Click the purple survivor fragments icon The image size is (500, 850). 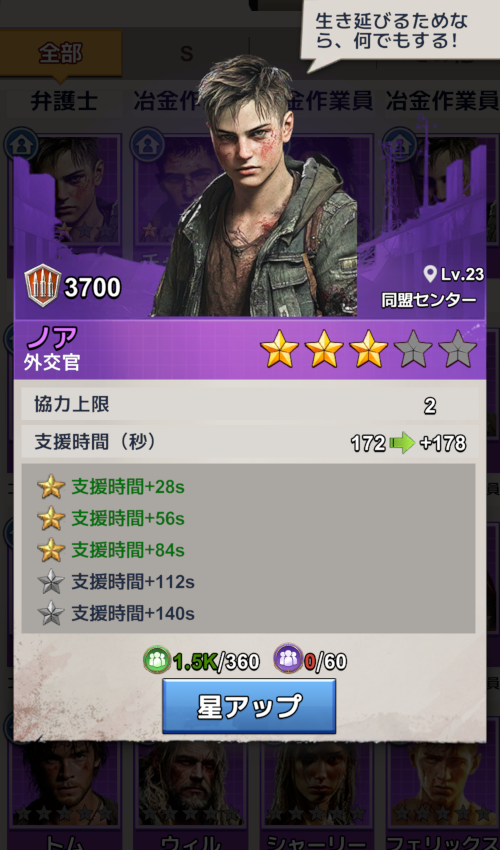click(288, 659)
